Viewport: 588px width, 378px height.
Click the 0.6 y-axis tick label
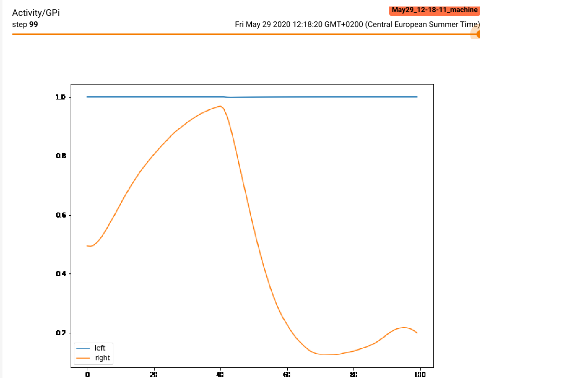click(61, 215)
